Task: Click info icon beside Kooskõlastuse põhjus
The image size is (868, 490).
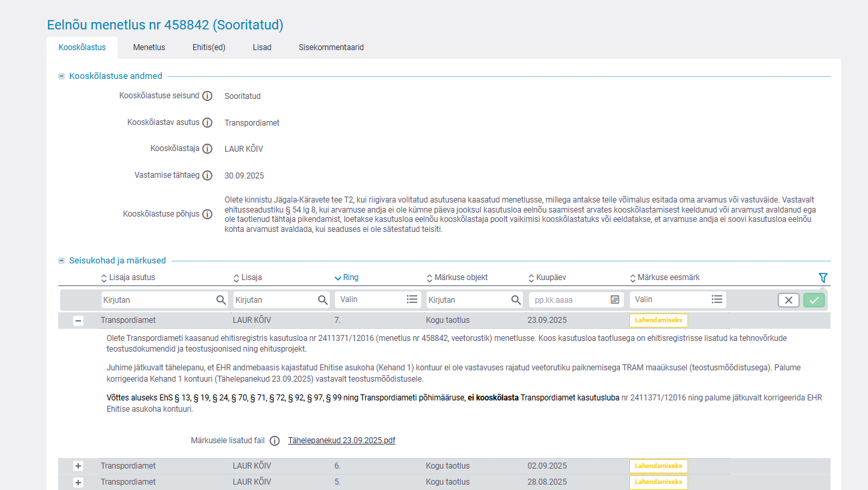Action: point(207,215)
